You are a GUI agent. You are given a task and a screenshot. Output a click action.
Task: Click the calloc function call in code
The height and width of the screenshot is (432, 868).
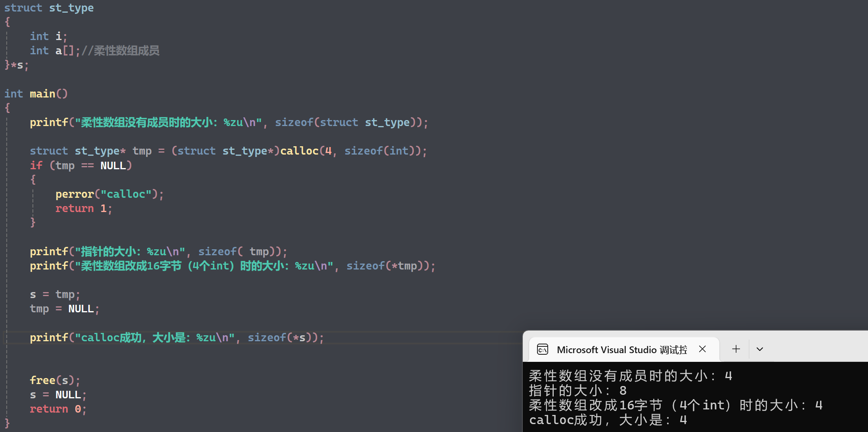[x=299, y=151]
